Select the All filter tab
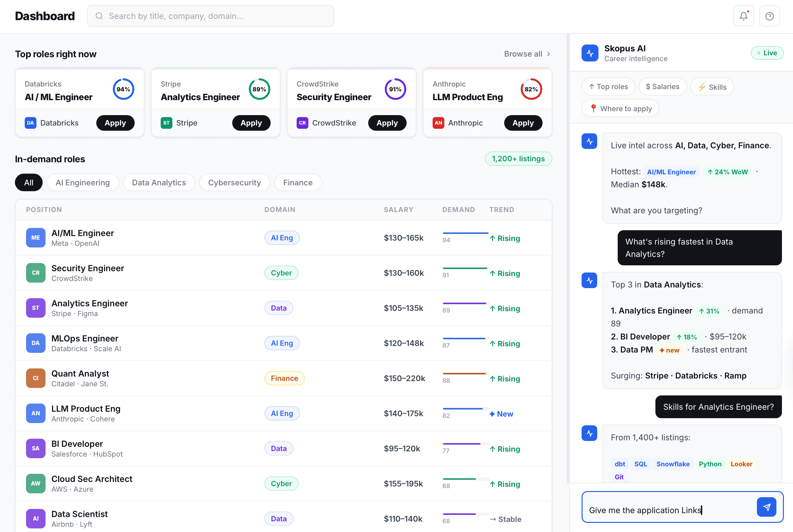This screenshot has width=793, height=532. coord(29,182)
